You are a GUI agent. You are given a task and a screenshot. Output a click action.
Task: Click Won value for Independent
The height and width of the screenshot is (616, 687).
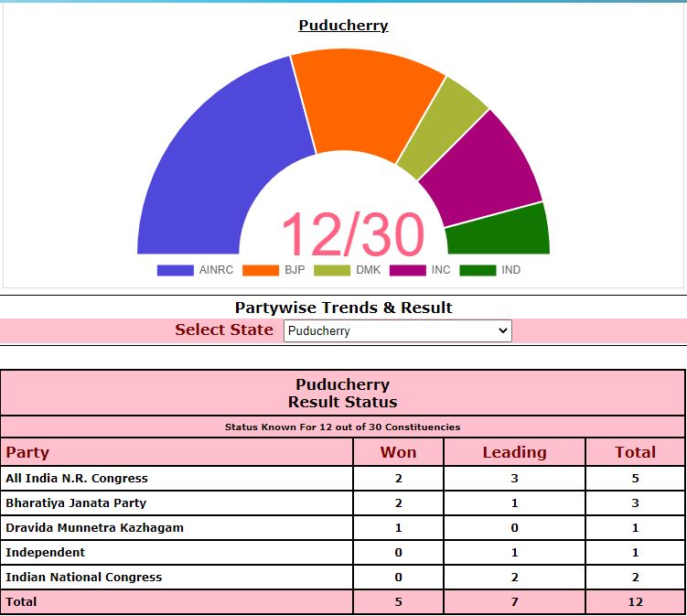click(x=398, y=553)
